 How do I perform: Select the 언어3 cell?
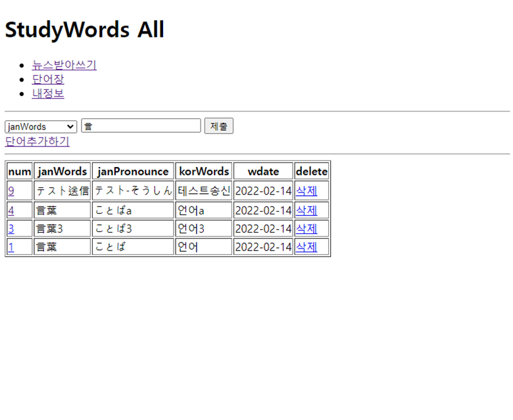[x=204, y=229]
